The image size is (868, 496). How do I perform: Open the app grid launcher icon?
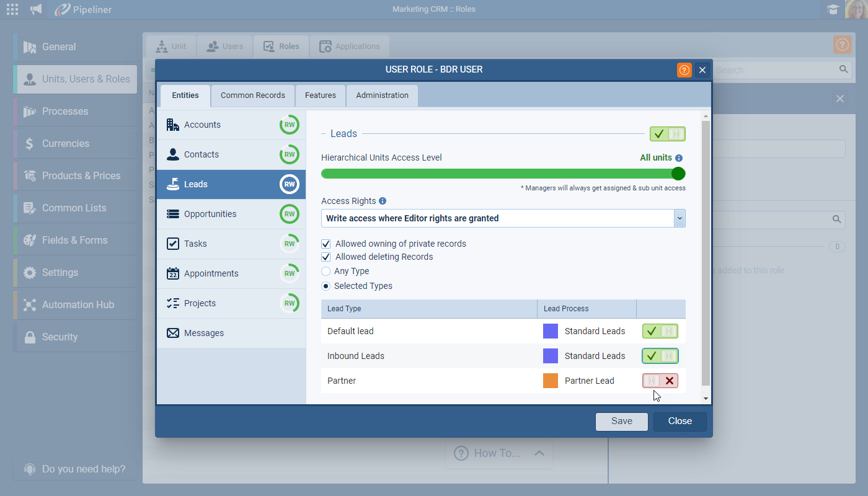click(x=12, y=9)
